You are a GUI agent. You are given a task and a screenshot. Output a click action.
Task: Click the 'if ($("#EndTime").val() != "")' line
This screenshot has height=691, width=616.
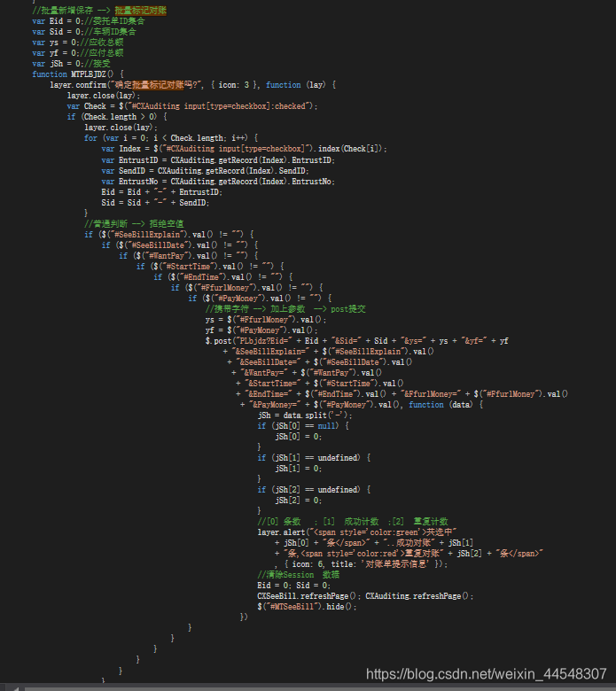pyautogui.click(x=223, y=276)
